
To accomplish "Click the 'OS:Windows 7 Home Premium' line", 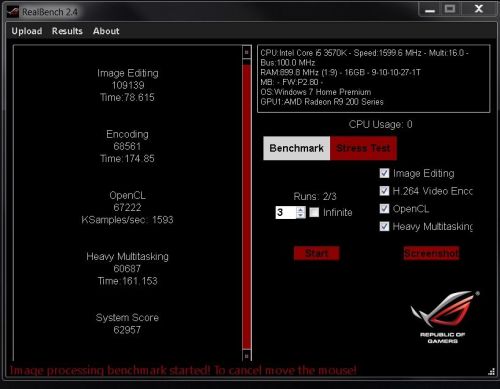I will (x=316, y=92).
